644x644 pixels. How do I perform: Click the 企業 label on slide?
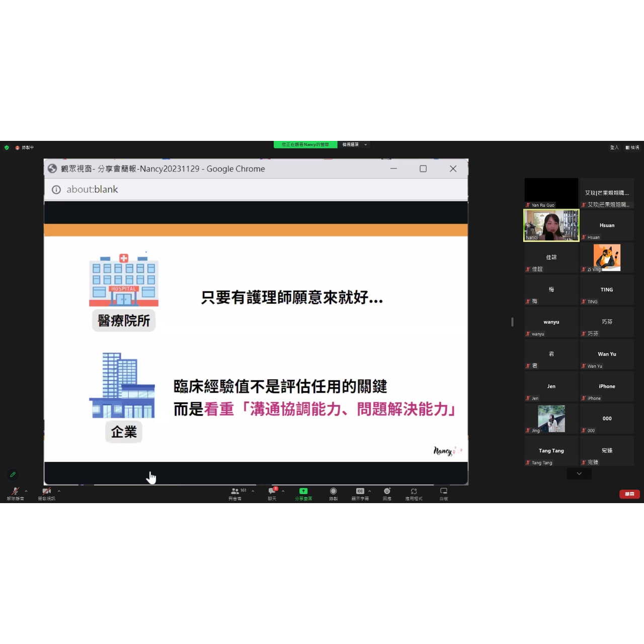[124, 432]
